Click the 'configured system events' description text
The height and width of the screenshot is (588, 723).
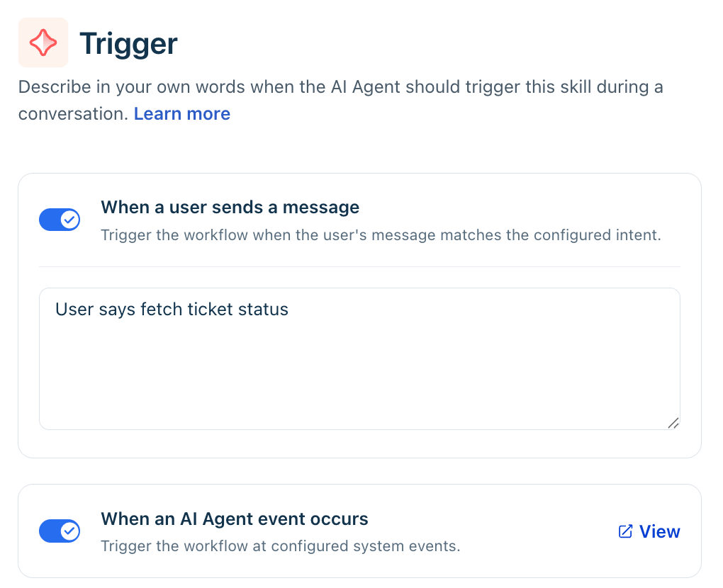coord(365,546)
